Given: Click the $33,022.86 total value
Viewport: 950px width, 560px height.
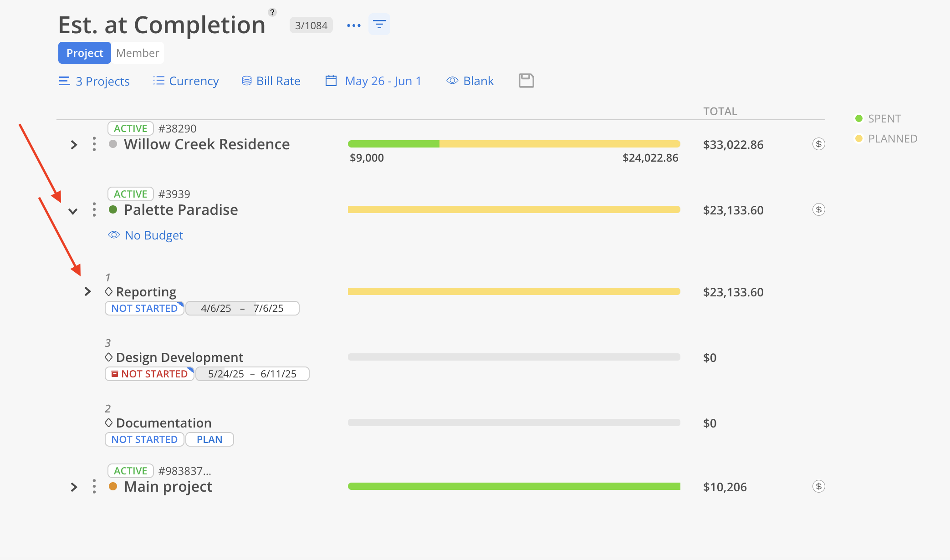Looking at the screenshot, I should (x=733, y=145).
